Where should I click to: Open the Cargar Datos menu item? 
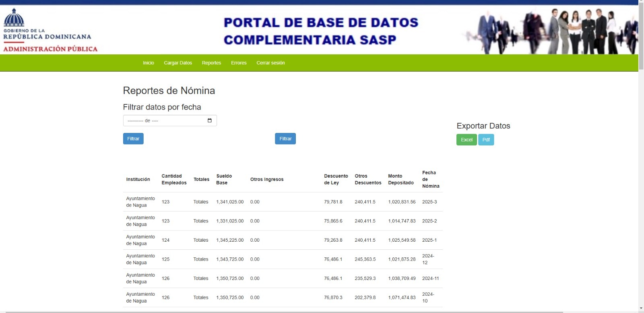[178, 63]
